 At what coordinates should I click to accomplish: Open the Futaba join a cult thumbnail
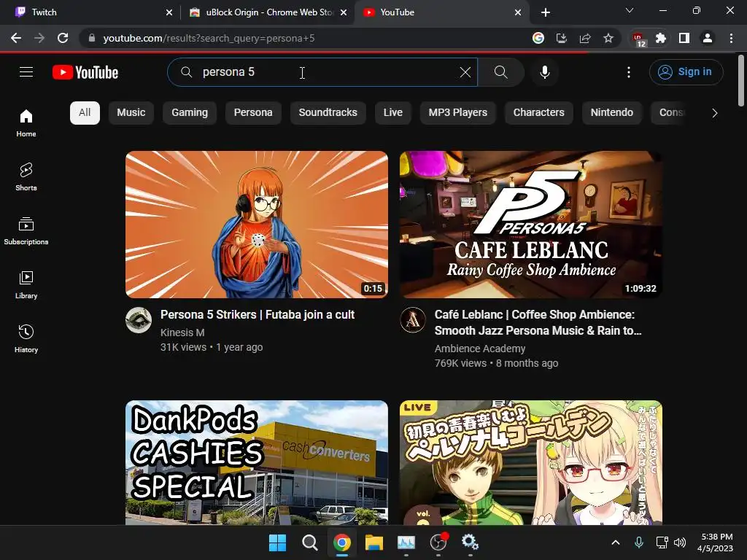[257, 225]
